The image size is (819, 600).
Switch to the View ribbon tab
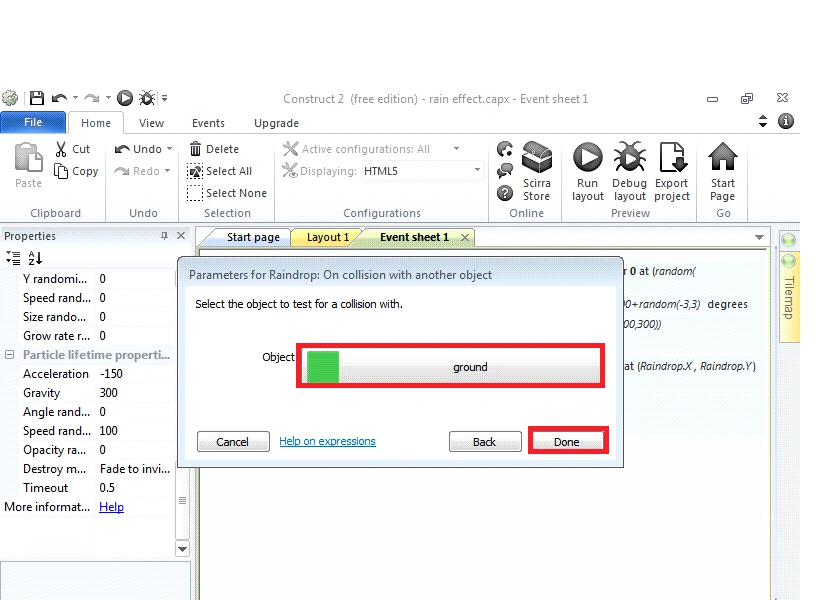[151, 123]
